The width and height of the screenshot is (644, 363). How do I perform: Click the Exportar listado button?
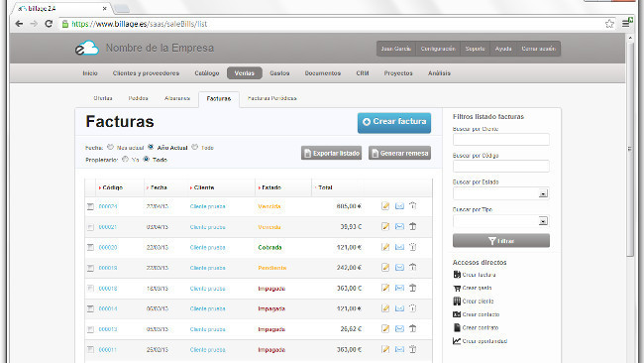[x=331, y=153]
